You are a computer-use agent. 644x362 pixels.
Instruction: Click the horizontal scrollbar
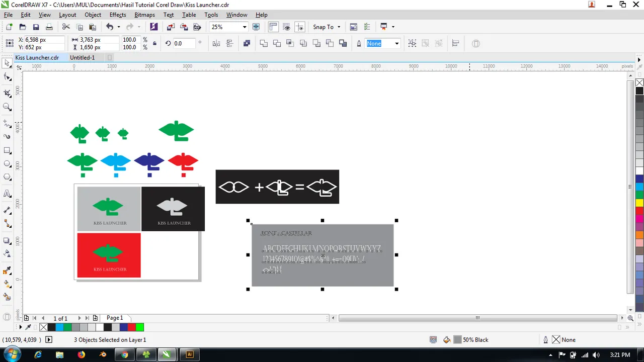point(477,318)
